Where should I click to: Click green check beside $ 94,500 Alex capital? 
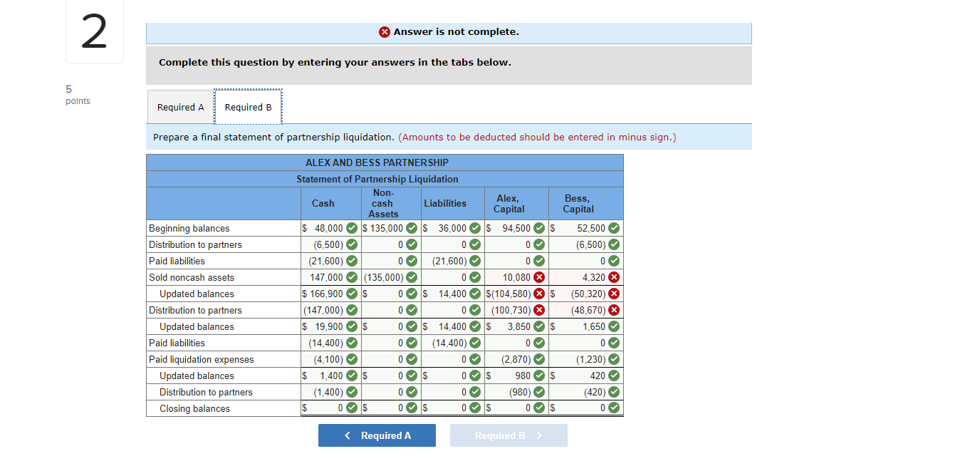pos(540,228)
